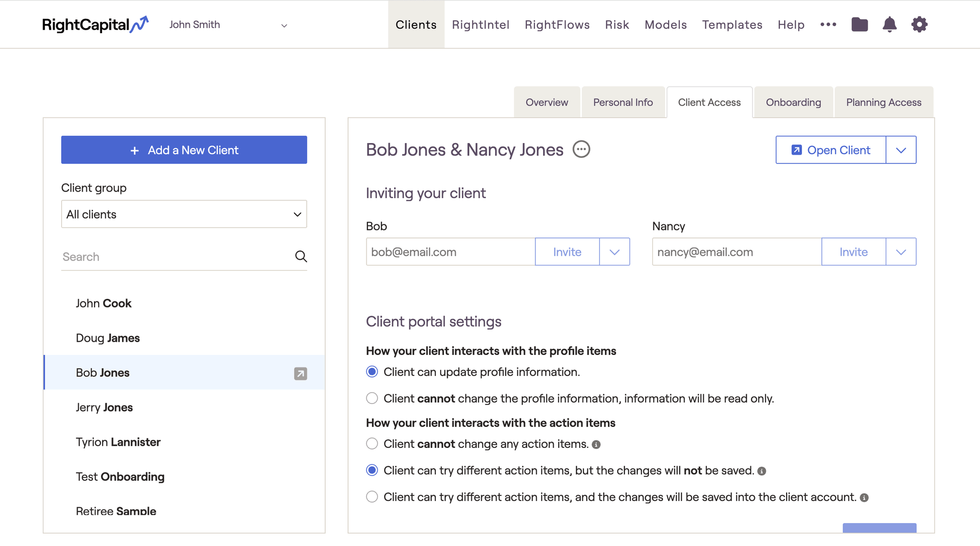Click Invite button for Bob
The height and width of the screenshot is (546, 980).
[567, 252]
